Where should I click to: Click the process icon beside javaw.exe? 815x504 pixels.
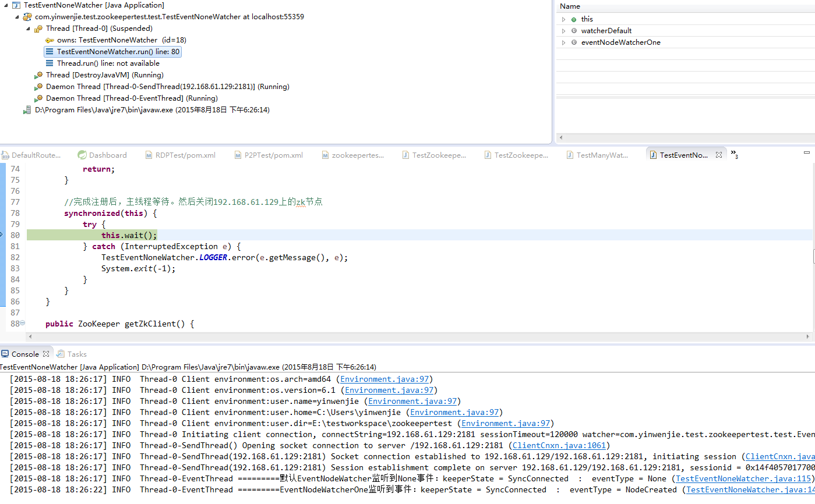(x=27, y=110)
